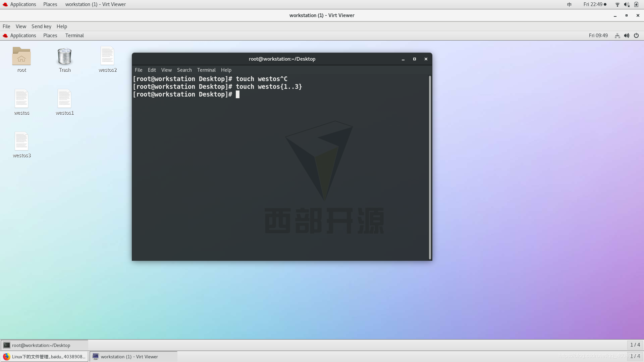Open terminal window Terminal menu
This screenshot has width=644, height=362.
[206, 70]
